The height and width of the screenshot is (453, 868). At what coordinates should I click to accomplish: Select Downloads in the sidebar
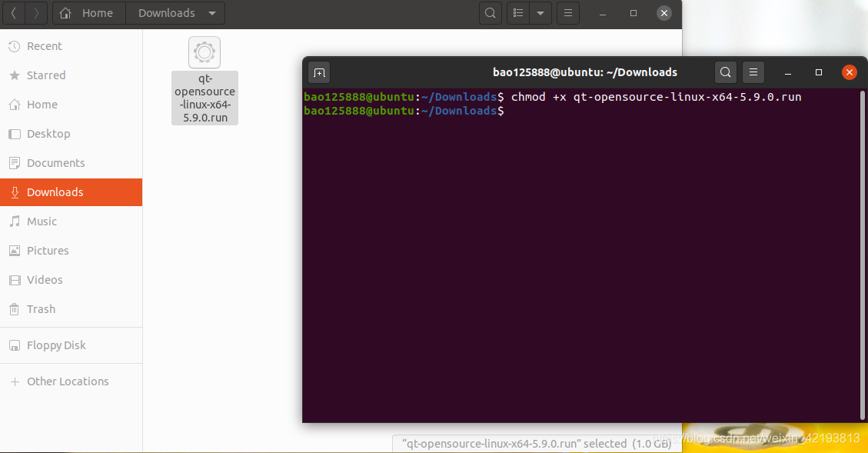[71, 192]
